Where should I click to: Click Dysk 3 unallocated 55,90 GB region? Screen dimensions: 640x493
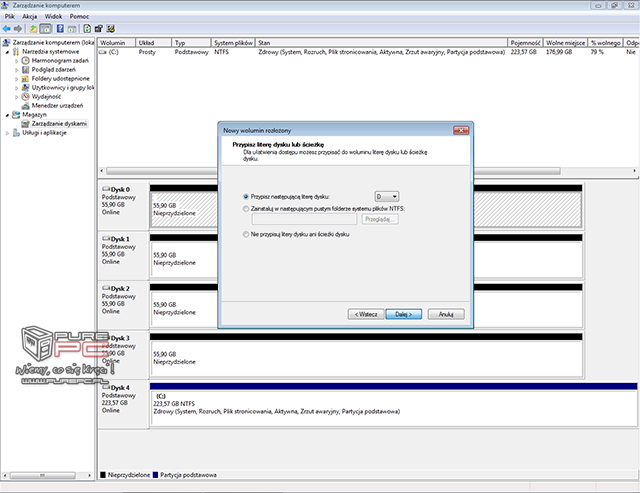[x=366, y=359]
